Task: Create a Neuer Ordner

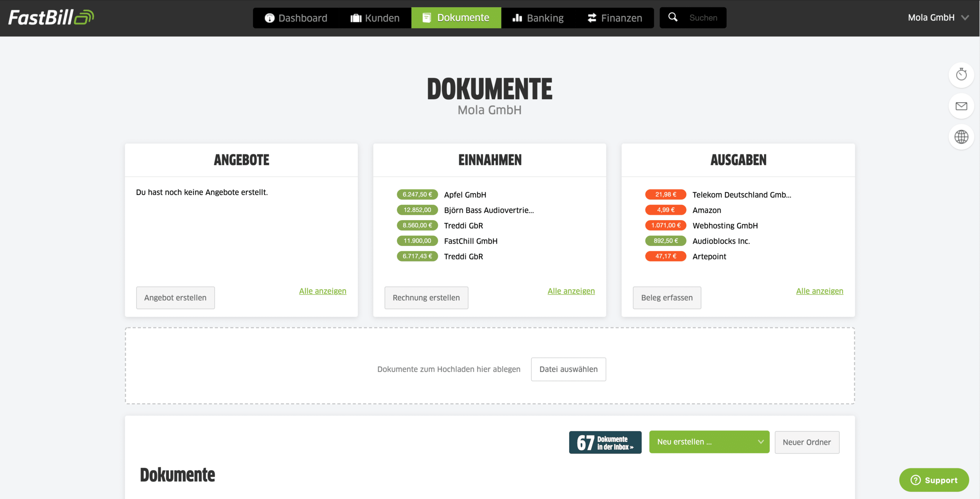Action: [807, 442]
